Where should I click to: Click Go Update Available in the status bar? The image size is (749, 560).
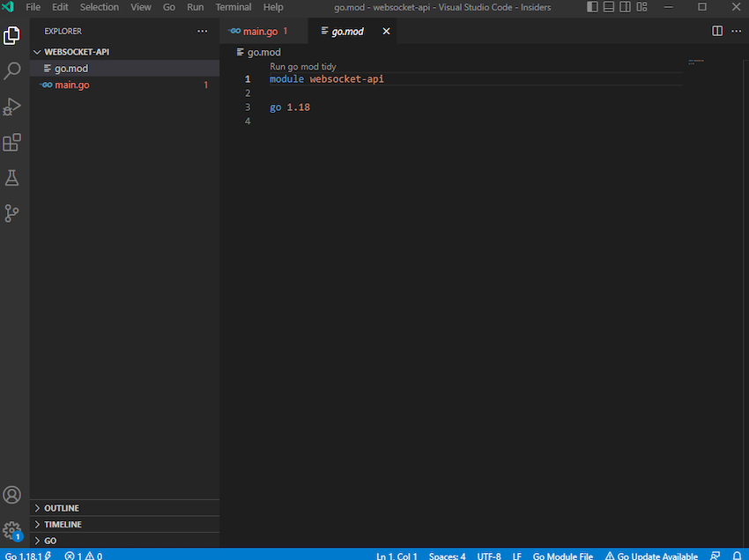click(x=651, y=556)
